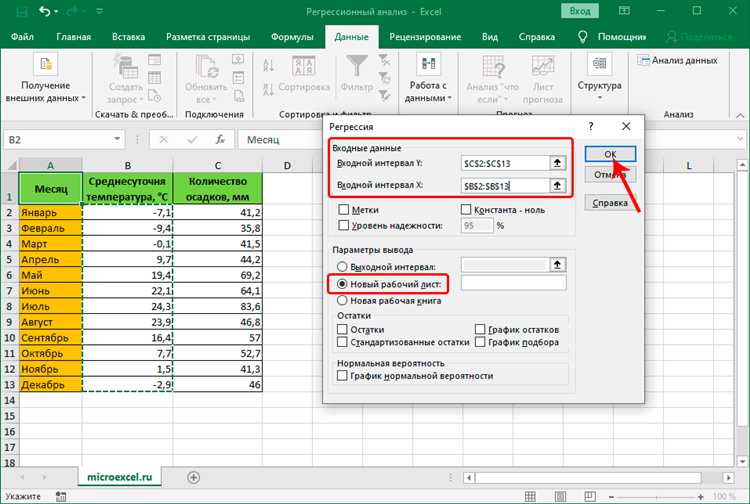
Task: Zoom in with plus icon
Action: point(701,497)
